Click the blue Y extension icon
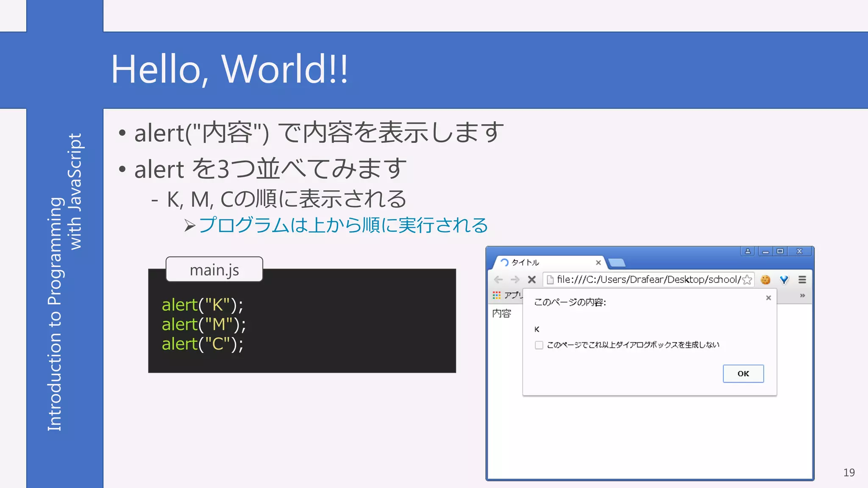 (x=784, y=280)
